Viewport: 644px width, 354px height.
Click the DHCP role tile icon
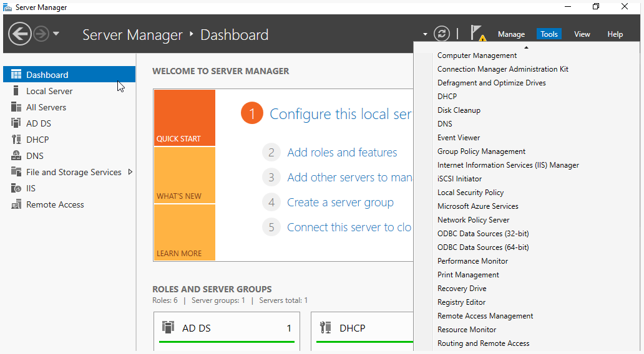coord(325,327)
